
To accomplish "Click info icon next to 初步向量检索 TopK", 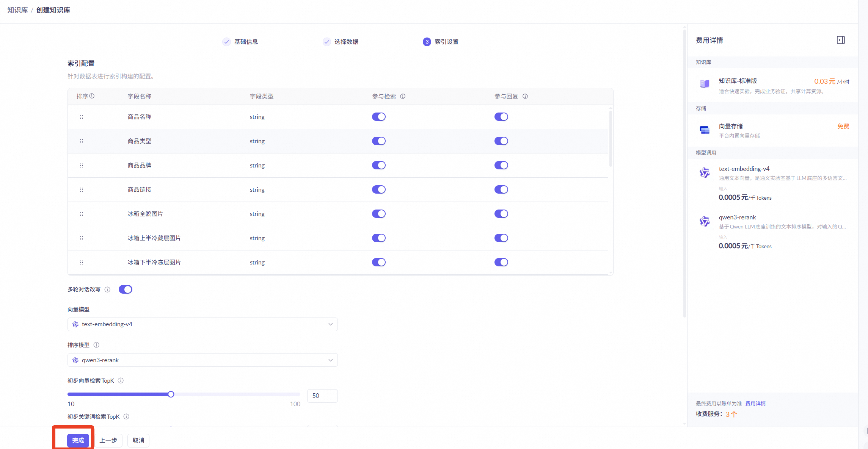I will tap(121, 380).
